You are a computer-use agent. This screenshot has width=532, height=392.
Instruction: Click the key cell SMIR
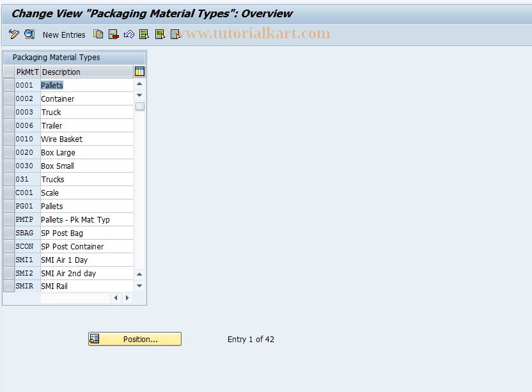27,286
